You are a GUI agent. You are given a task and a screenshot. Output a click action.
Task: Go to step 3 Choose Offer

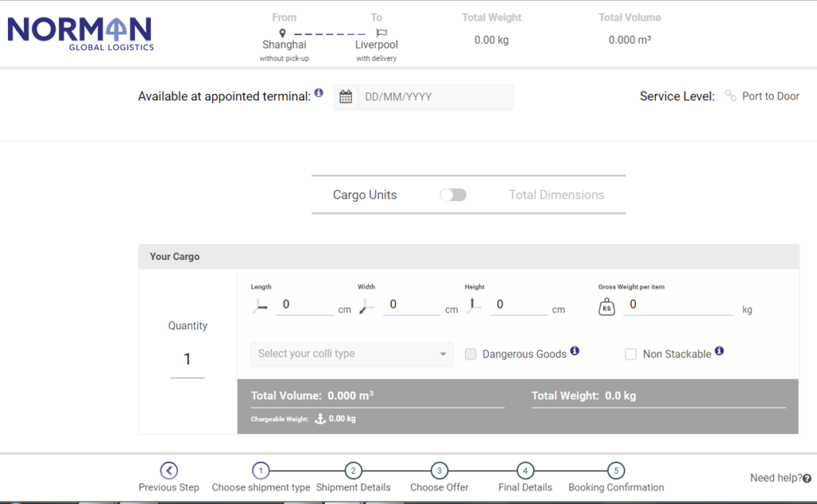(x=440, y=471)
